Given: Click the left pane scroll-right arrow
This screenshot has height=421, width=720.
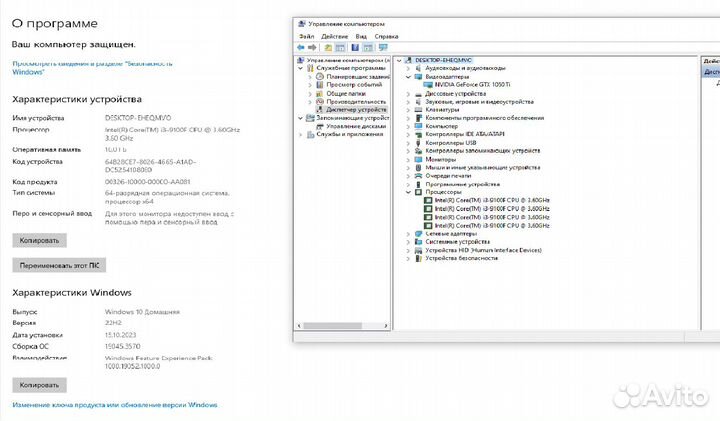Looking at the screenshot, I should (x=386, y=326).
